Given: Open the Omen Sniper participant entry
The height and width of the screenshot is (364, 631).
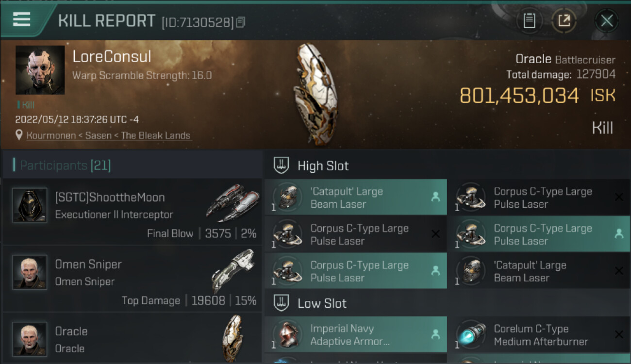Looking at the screenshot, I should tap(132, 279).
